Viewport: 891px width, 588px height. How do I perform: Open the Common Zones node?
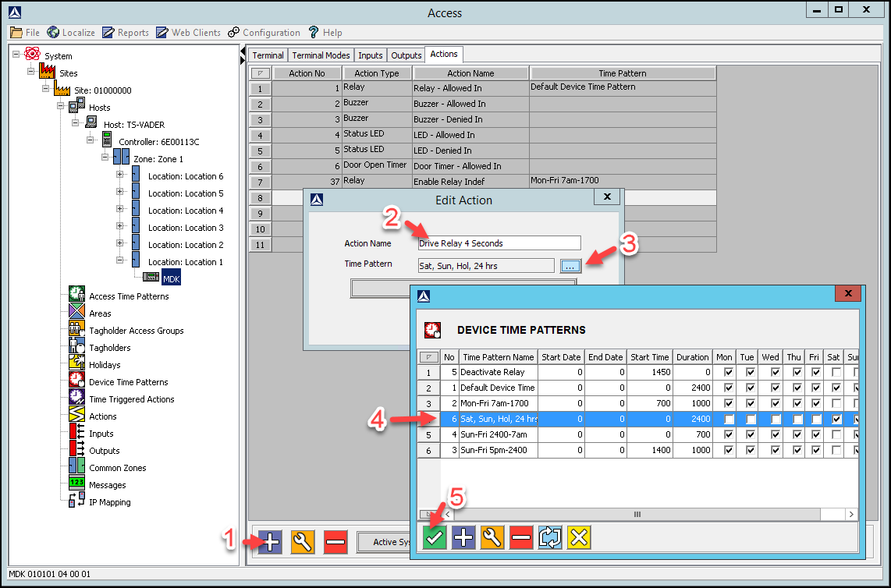118,468
